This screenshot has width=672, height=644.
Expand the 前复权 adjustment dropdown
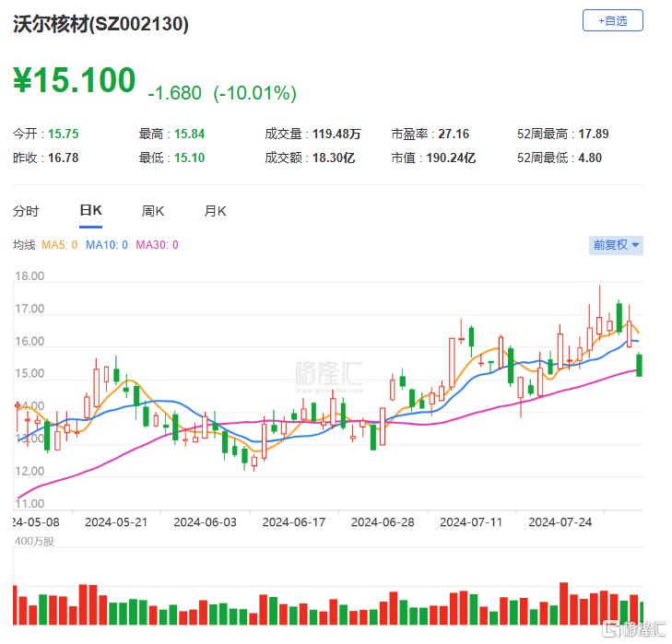click(616, 245)
